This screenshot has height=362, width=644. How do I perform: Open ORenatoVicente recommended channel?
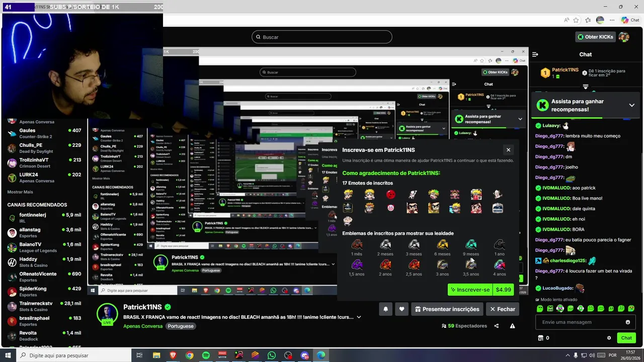[x=44, y=277]
